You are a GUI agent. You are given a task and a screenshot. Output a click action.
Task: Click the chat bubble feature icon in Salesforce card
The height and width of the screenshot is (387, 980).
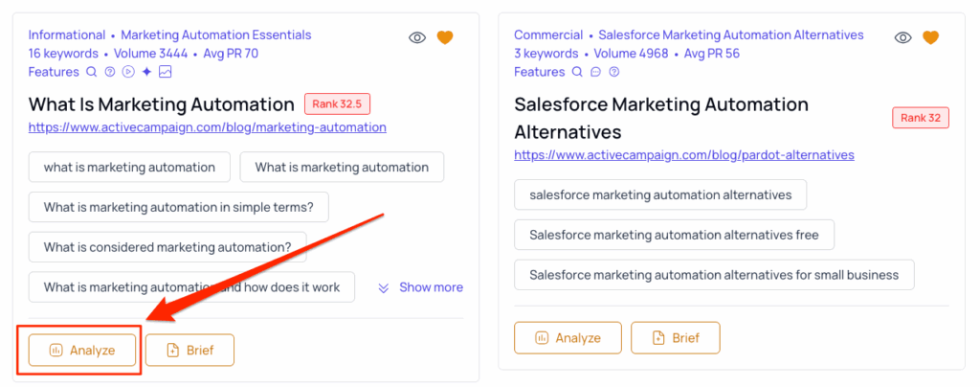click(595, 72)
